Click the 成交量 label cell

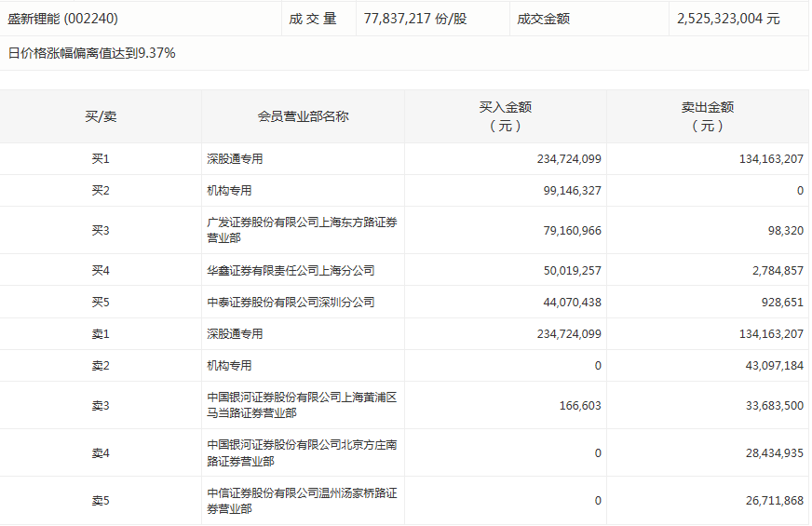(313, 19)
